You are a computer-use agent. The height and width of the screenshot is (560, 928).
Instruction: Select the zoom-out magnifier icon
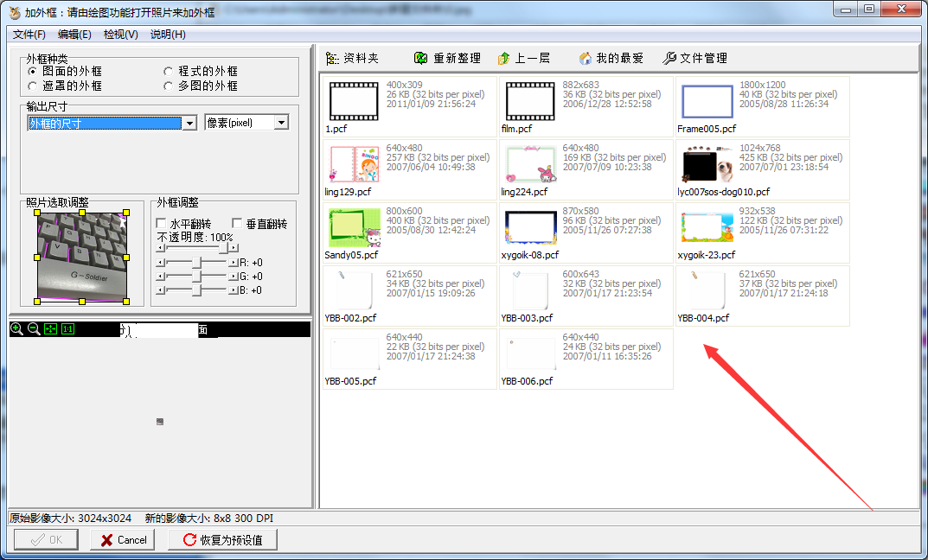[33, 329]
